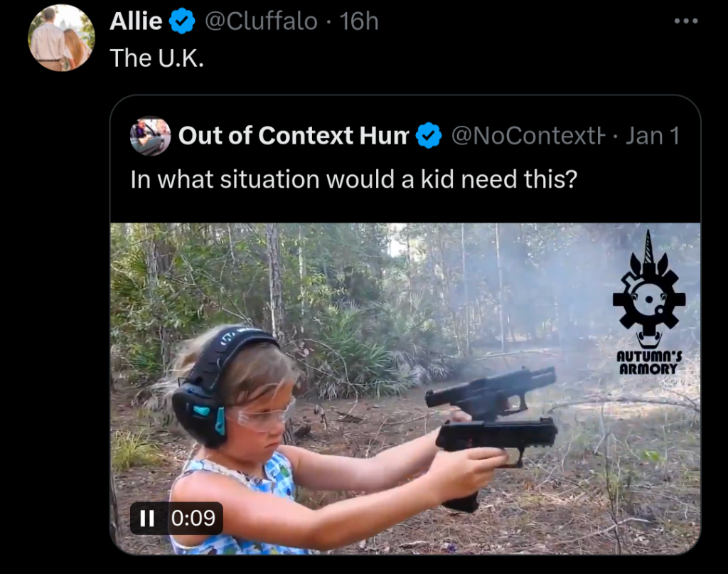The image size is (728, 574).
Task: Click the Autumn's Armory text label
Action: (x=648, y=363)
